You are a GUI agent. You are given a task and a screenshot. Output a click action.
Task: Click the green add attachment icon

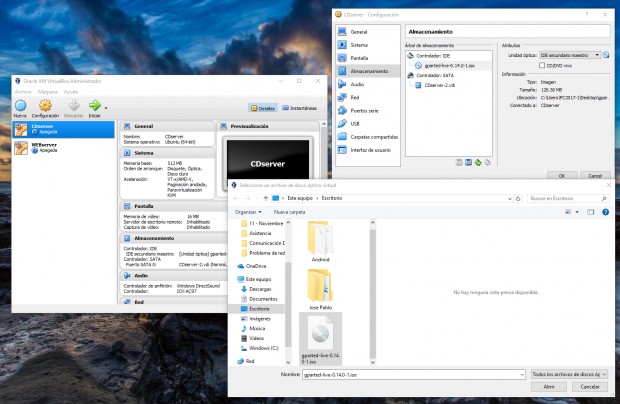(x=478, y=162)
